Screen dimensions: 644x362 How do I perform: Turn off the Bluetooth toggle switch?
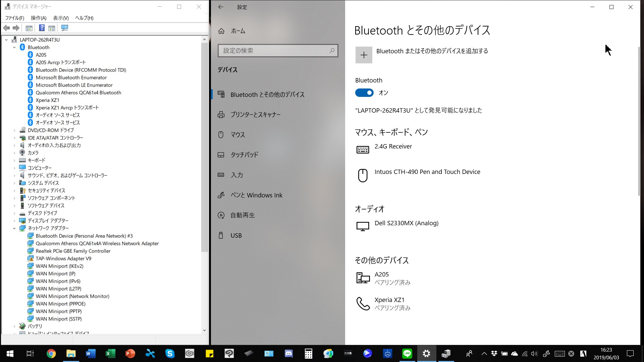click(364, 93)
